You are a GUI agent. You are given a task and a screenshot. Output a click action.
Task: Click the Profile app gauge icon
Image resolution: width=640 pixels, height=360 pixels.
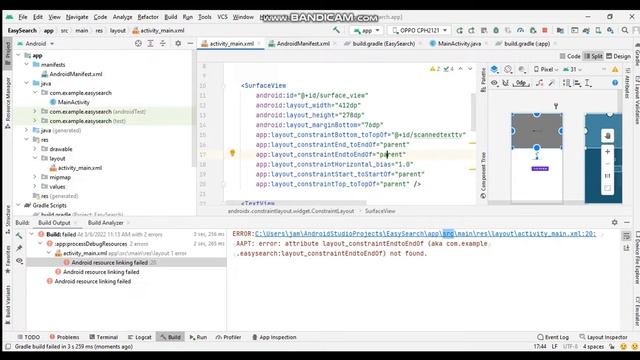520,30
